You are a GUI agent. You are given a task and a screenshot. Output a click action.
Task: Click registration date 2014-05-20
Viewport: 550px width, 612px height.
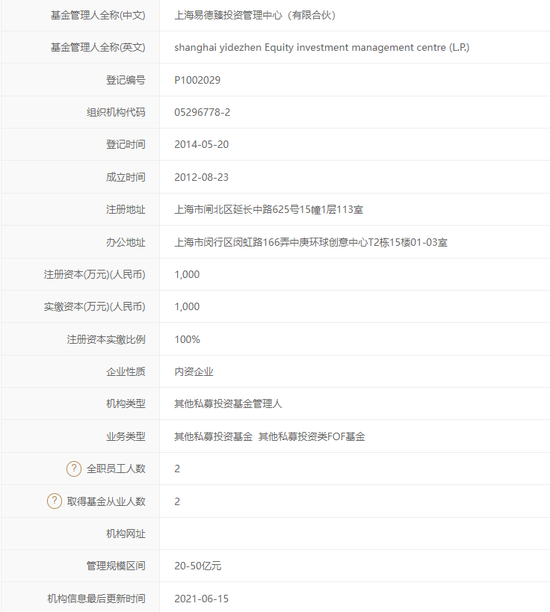201,144
